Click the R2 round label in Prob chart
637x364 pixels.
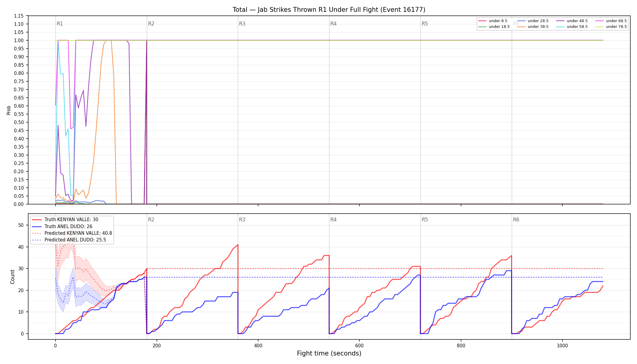click(151, 24)
